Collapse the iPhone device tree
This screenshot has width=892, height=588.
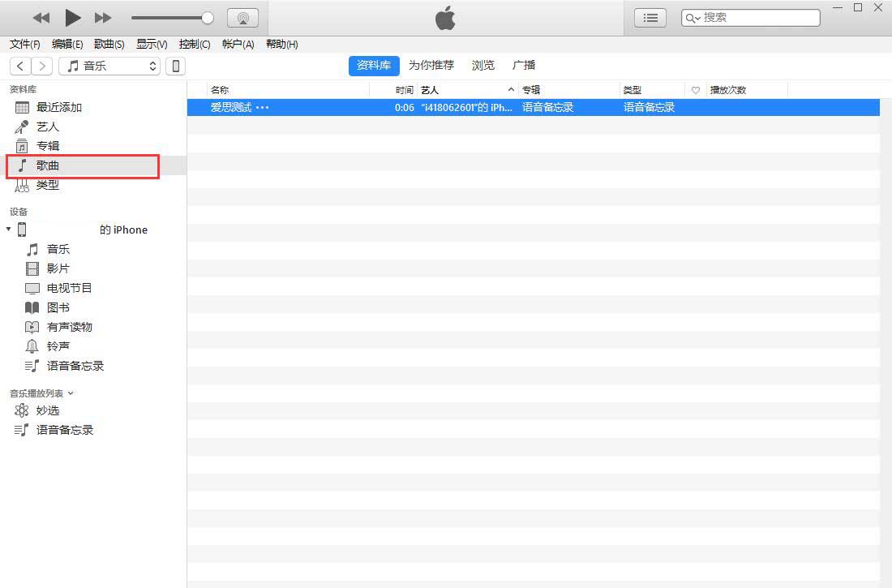[8, 230]
